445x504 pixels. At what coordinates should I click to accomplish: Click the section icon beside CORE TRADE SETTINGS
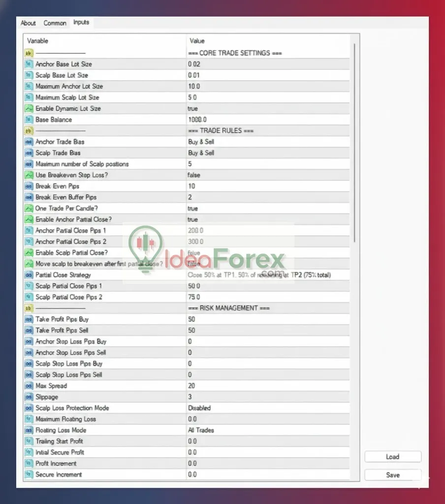click(29, 53)
